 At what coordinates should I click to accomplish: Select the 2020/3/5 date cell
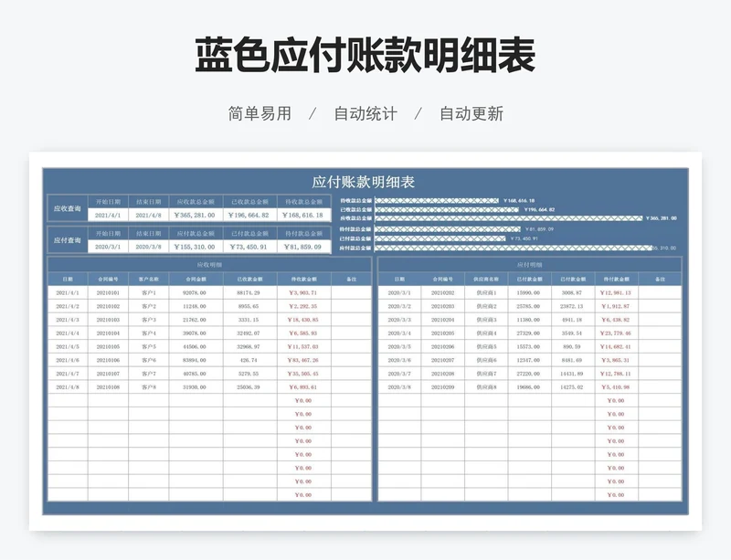point(399,347)
